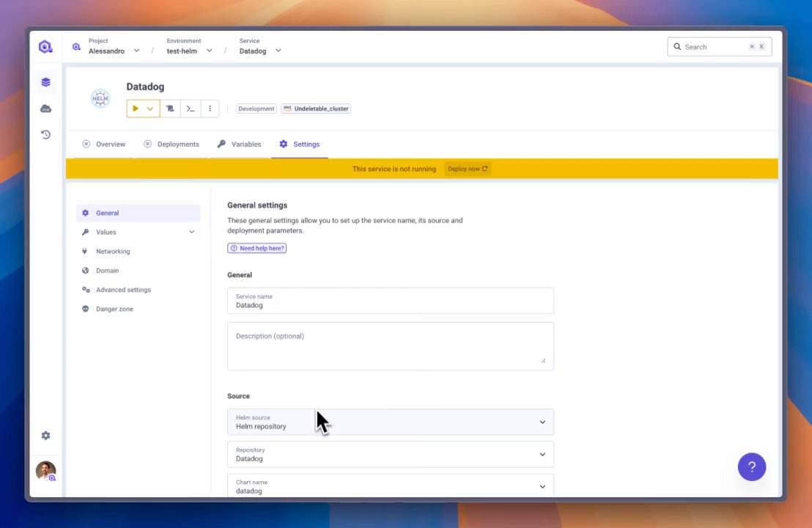
Task: Open the Domain settings section
Action: 139,271
